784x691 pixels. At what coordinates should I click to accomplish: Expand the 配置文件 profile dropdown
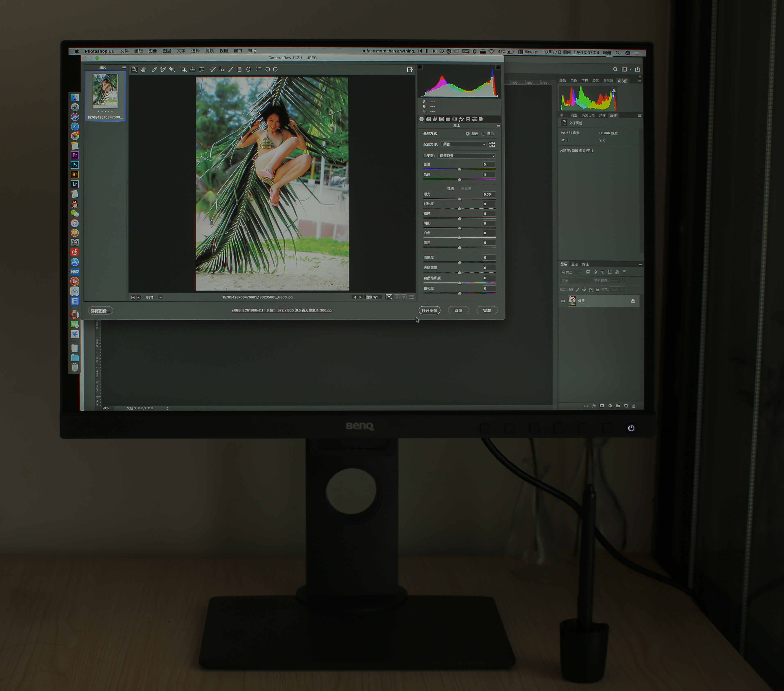click(463, 144)
